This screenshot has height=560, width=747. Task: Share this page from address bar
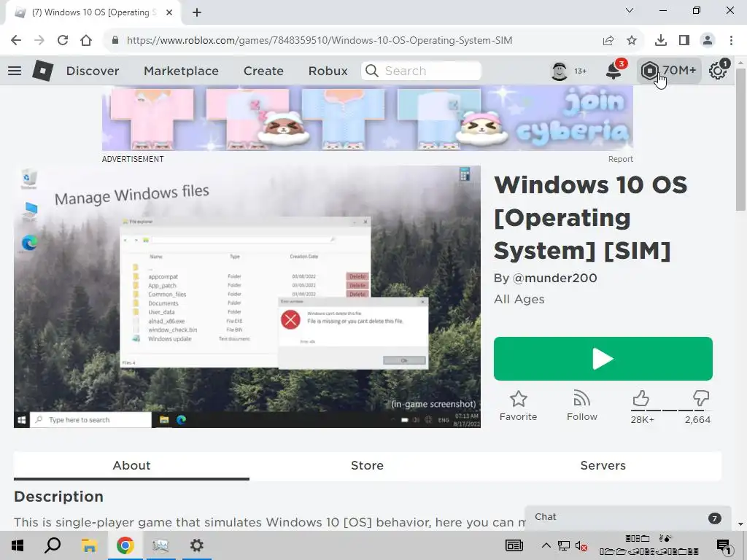(x=608, y=41)
